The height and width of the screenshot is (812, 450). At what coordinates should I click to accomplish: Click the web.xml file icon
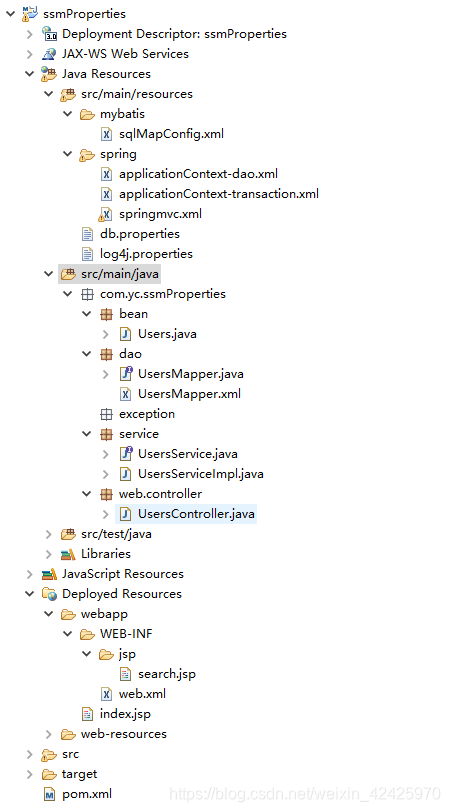click(x=106, y=694)
